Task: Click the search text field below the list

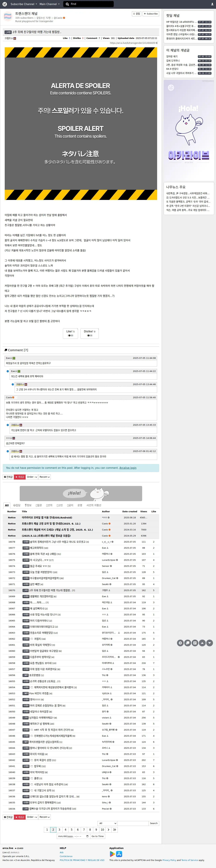Action: [133, 823]
